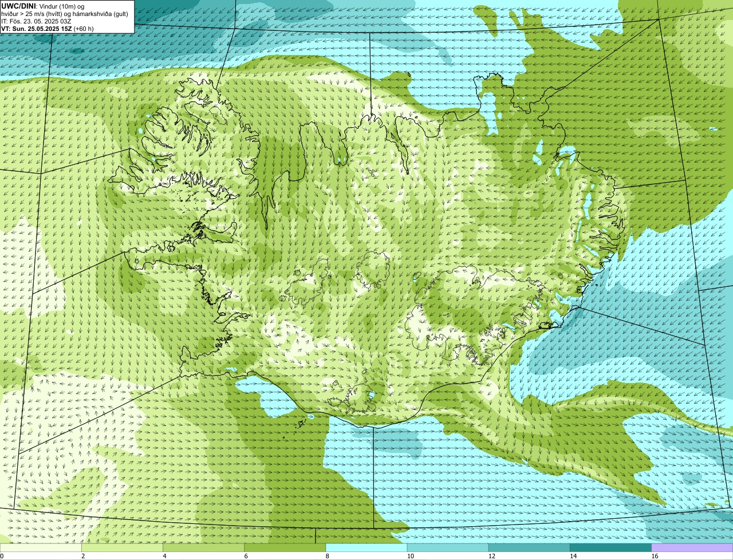
Task: Click the "0" scale label
Action: click(2, 556)
